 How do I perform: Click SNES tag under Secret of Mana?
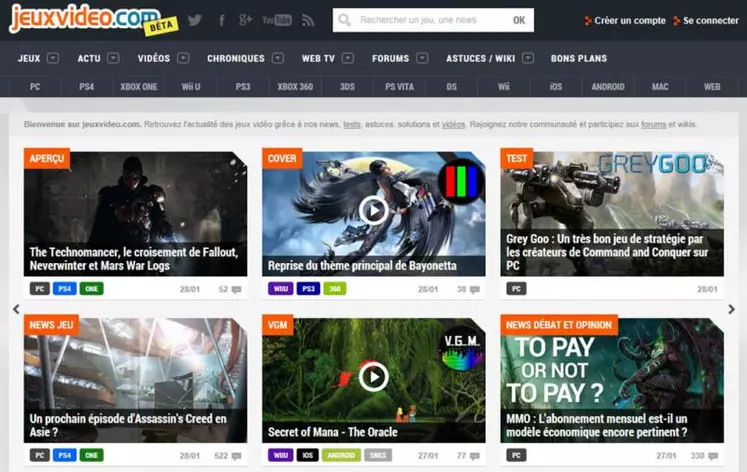click(378, 455)
